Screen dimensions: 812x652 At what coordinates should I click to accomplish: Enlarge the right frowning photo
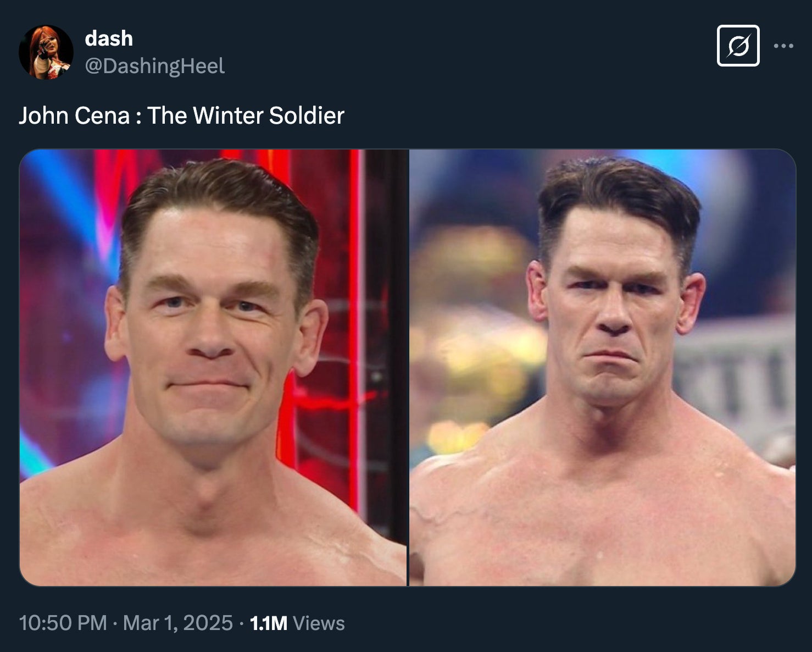pos(602,367)
